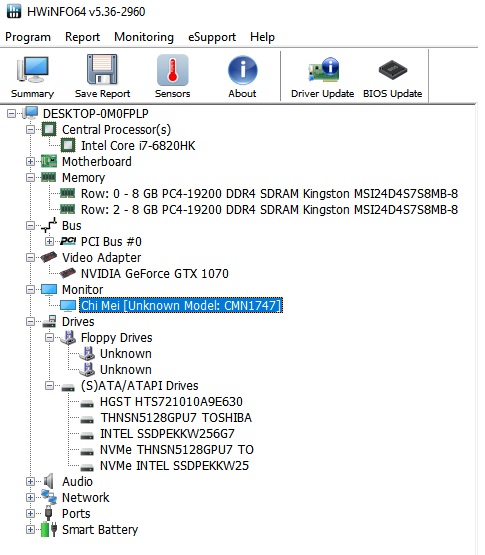Click the DESKTOP-0M0FPLP computer icon
The image size is (485, 555).
30,113
